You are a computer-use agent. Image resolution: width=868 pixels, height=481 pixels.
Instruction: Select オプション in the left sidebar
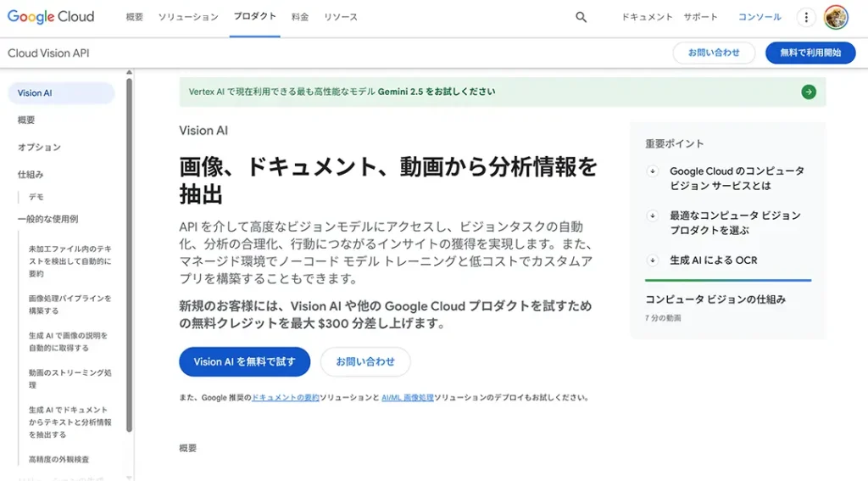39,147
